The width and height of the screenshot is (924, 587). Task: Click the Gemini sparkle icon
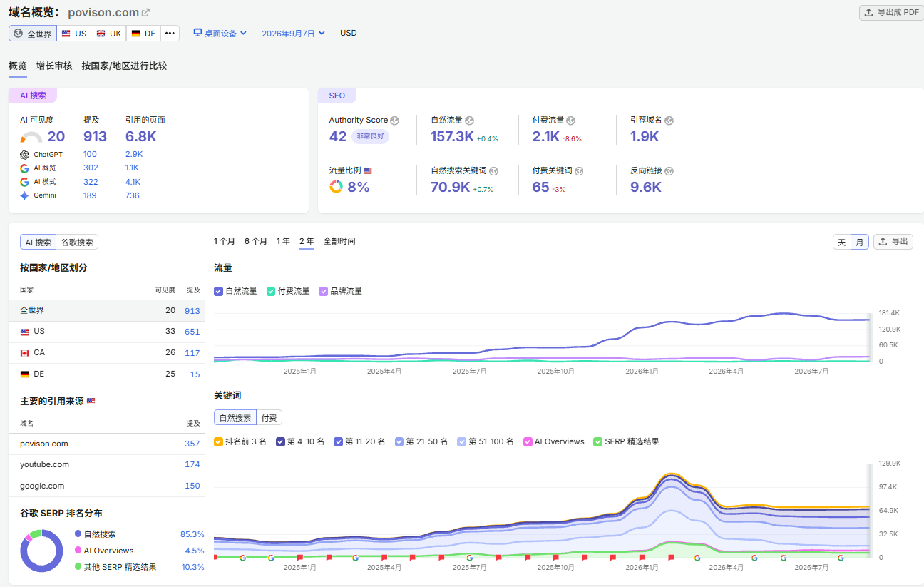(x=25, y=195)
